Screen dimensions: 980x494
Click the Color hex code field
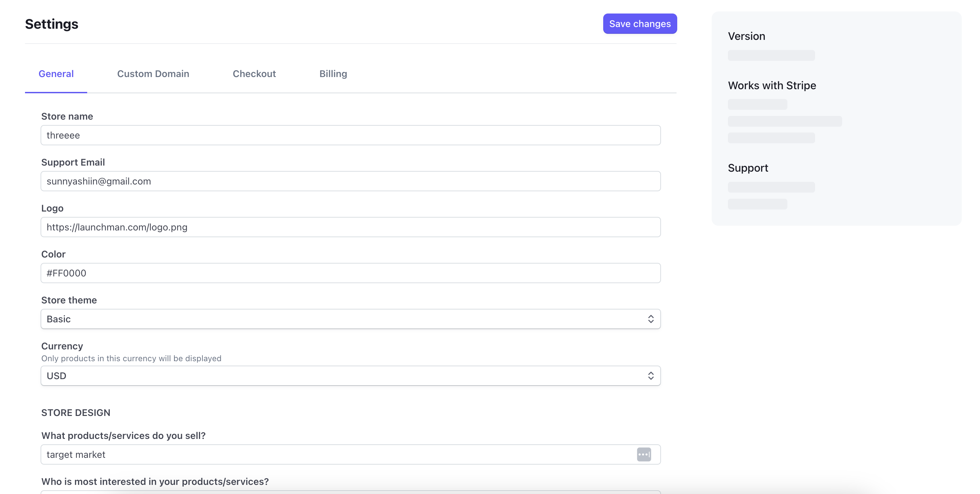[x=350, y=273]
